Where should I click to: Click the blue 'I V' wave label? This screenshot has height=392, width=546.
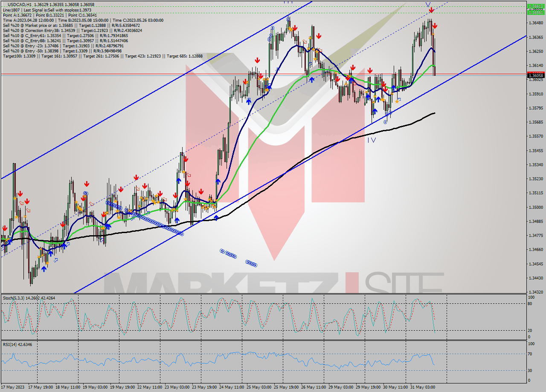(x=372, y=140)
